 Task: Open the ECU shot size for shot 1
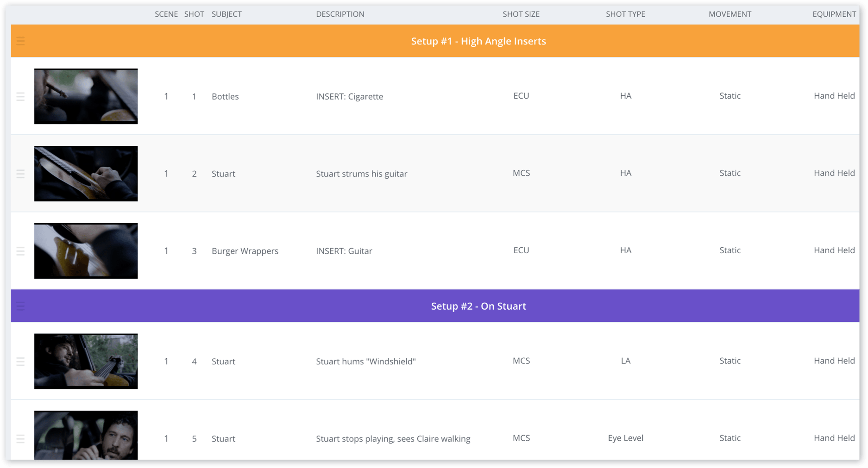(521, 95)
